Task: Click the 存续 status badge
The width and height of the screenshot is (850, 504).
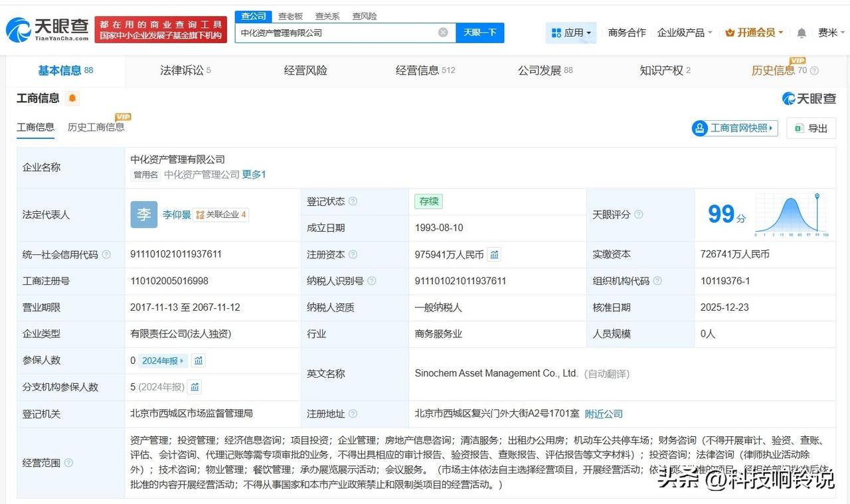Action: pos(428,201)
